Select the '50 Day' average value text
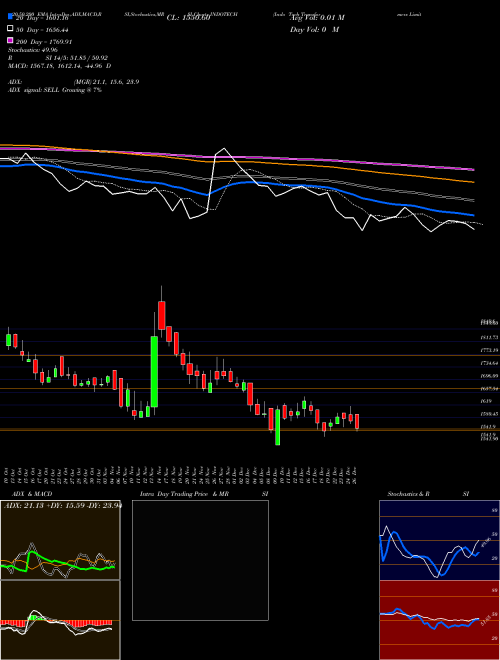This screenshot has height=660, width=500. [x=42, y=30]
